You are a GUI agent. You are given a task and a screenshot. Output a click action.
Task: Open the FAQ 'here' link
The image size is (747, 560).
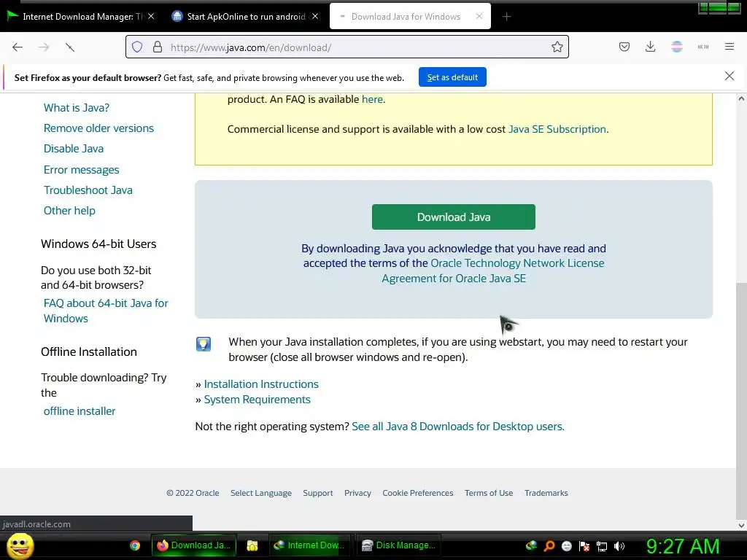click(x=372, y=99)
